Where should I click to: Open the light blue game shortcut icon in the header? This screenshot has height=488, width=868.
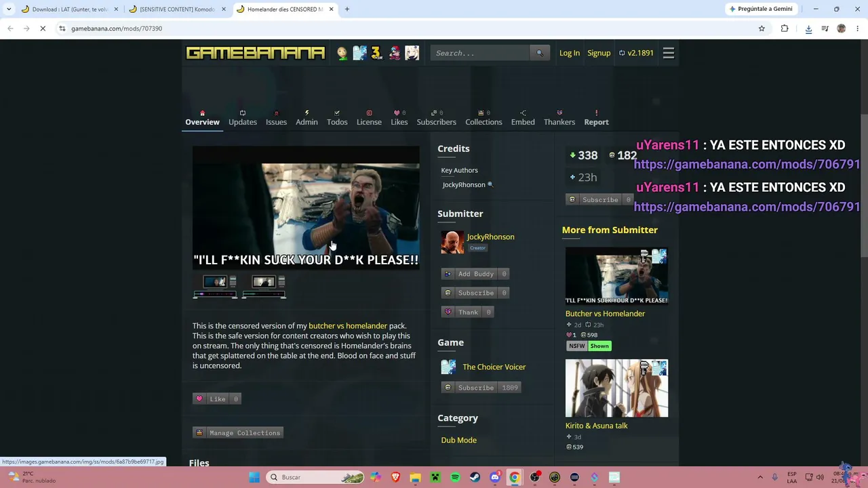(x=359, y=53)
